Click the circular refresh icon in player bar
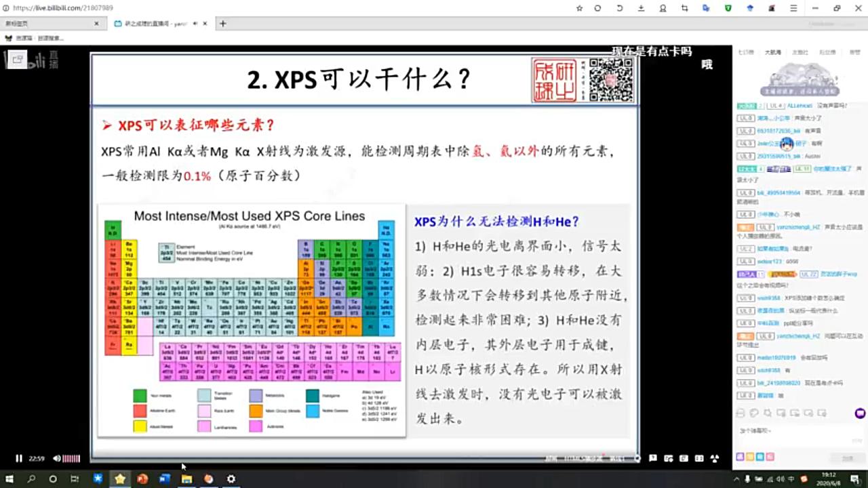Image resolution: width=868 pixels, height=488 pixels. tap(637, 458)
